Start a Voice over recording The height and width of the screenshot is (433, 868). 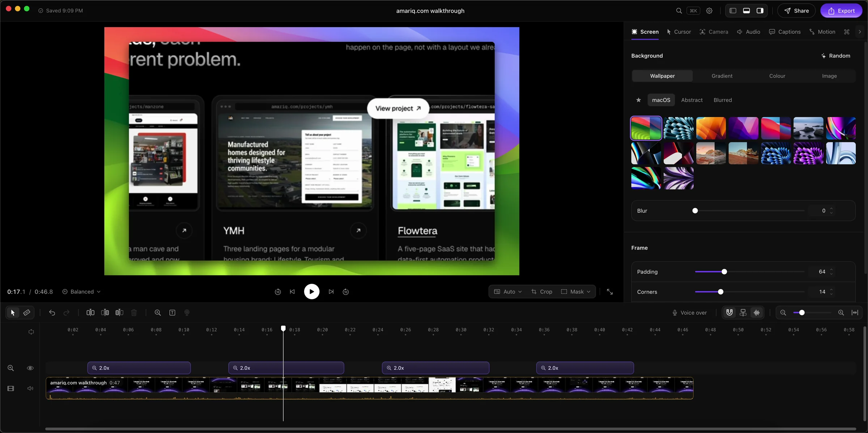pos(689,313)
